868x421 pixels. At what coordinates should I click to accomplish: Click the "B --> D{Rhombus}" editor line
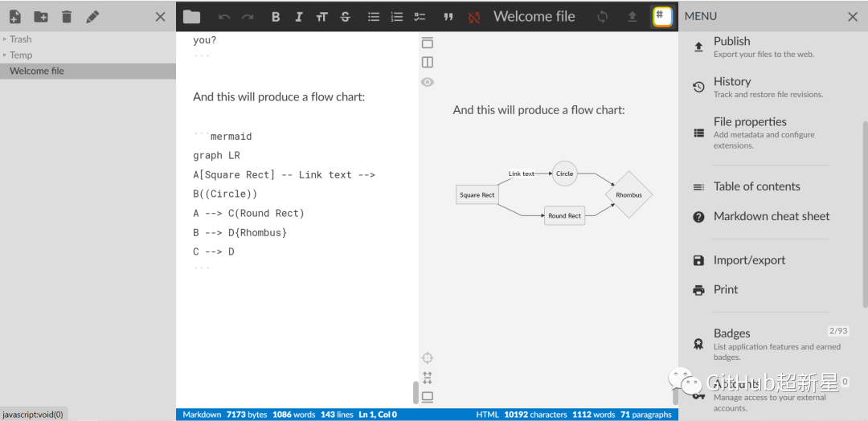[240, 232]
